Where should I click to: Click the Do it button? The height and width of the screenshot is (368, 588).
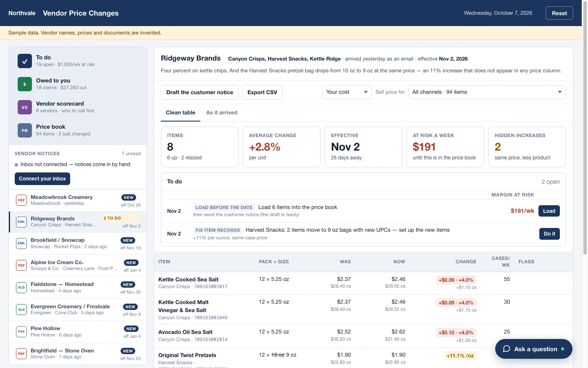[549, 234]
